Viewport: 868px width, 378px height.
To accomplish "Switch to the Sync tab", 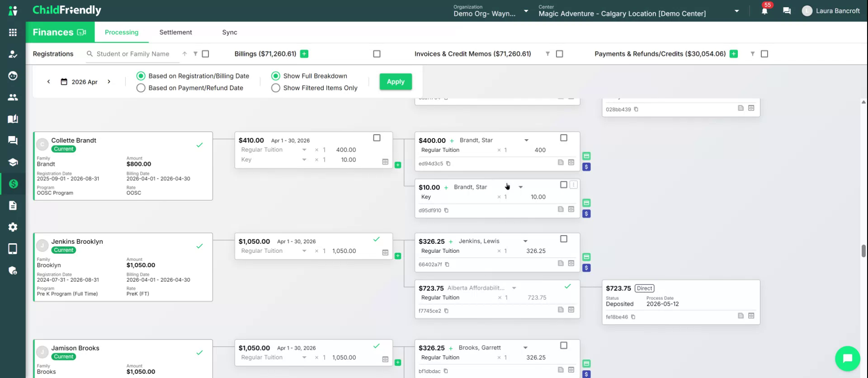I will click(x=230, y=32).
